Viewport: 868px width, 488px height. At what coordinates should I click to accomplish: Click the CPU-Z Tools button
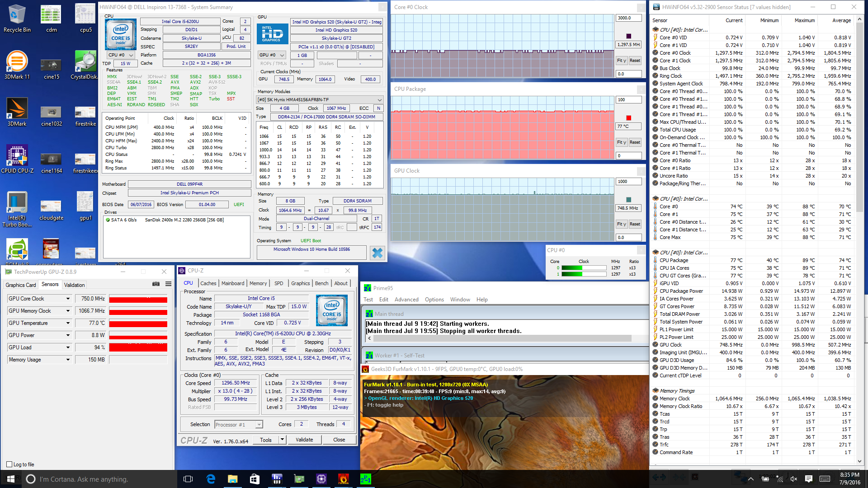(x=266, y=440)
